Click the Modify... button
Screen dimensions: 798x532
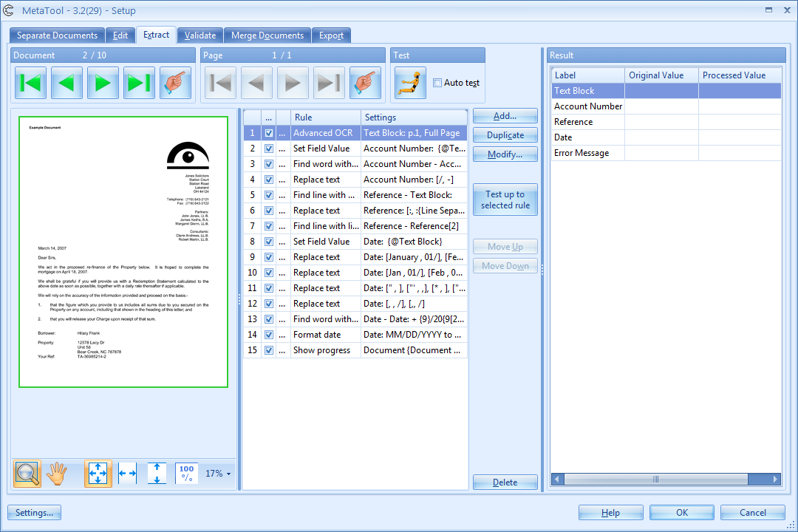pyautogui.click(x=505, y=154)
